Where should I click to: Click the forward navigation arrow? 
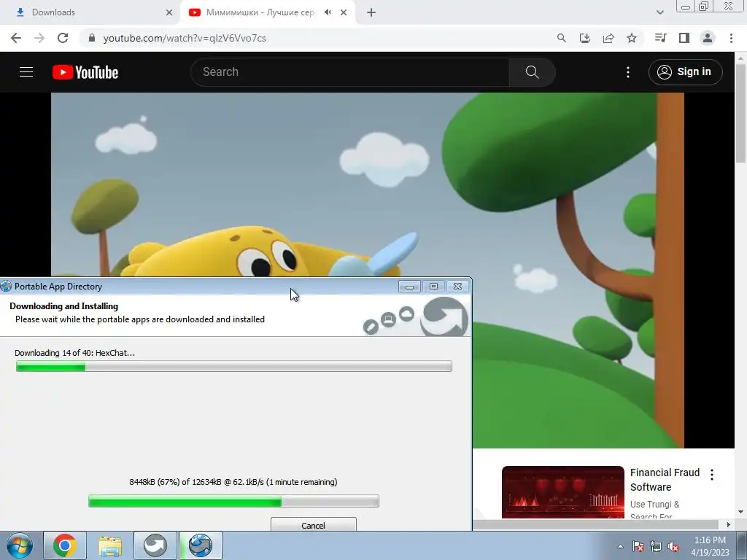coord(39,38)
